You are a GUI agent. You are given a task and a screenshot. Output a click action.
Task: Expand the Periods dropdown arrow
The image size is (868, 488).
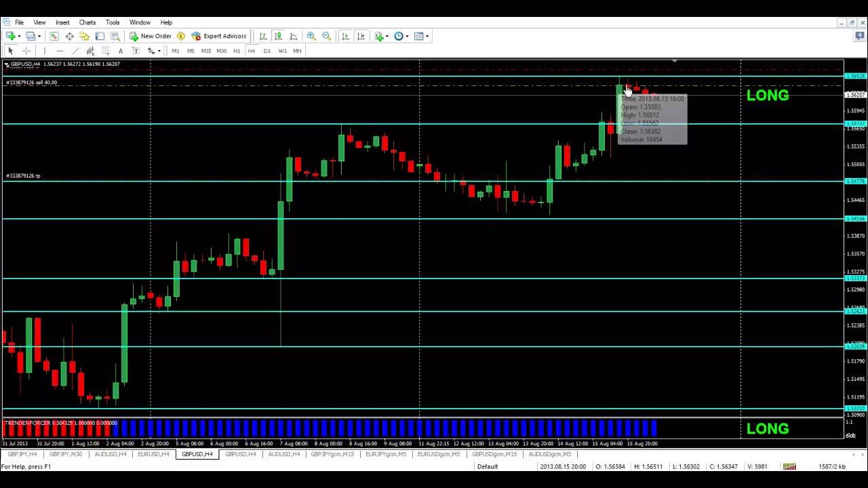pos(407,36)
